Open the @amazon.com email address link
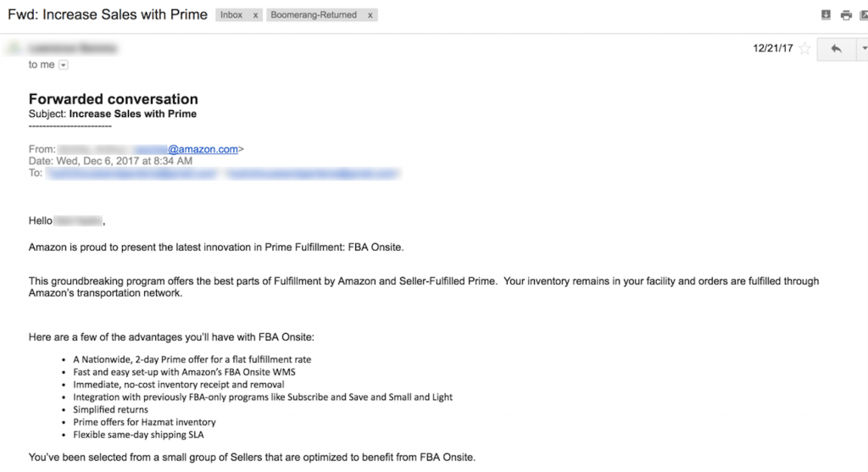The image size is (868, 472). tap(203, 149)
